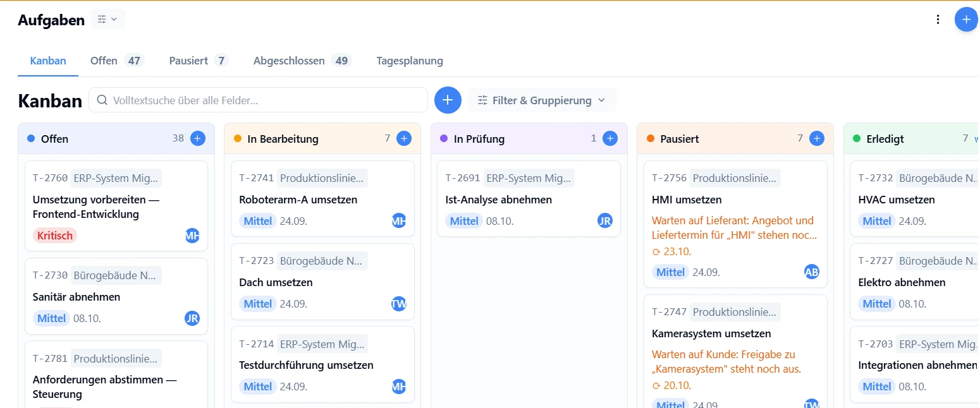980x408 pixels.
Task: Click project tag ERP-System Mig... on T-2760
Action: click(116, 178)
